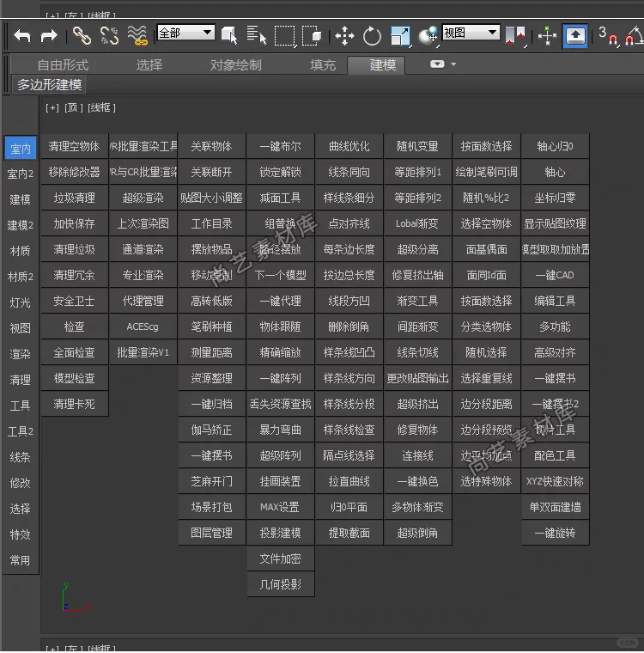
Task: Select the 常用 sidebar category
Action: pyautogui.click(x=21, y=560)
